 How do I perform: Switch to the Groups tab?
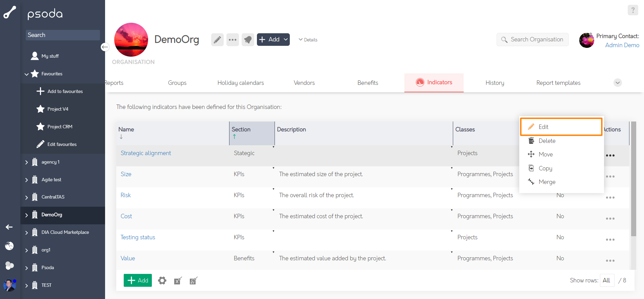pyautogui.click(x=177, y=83)
